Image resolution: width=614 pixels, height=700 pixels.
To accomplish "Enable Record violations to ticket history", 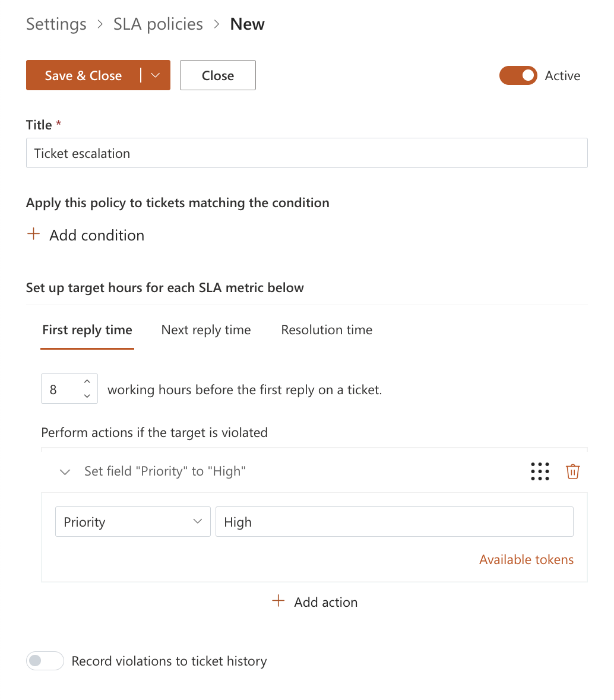I will (x=45, y=661).
